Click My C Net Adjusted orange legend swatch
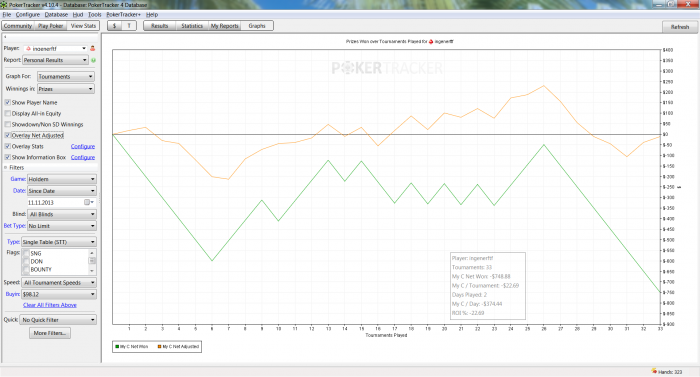Viewport: 700px width, 377px height. [159, 347]
